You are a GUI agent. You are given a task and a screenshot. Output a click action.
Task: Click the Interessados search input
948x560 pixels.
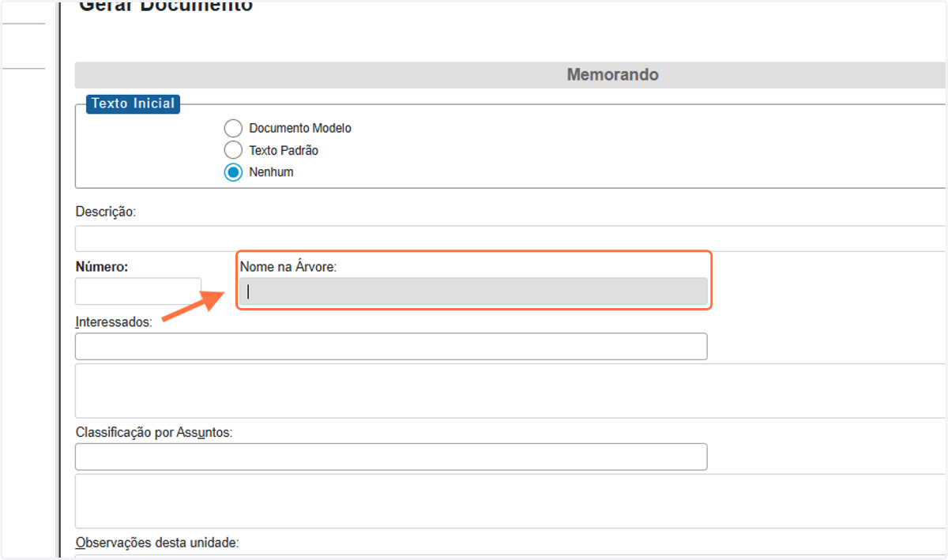(391, 346)
